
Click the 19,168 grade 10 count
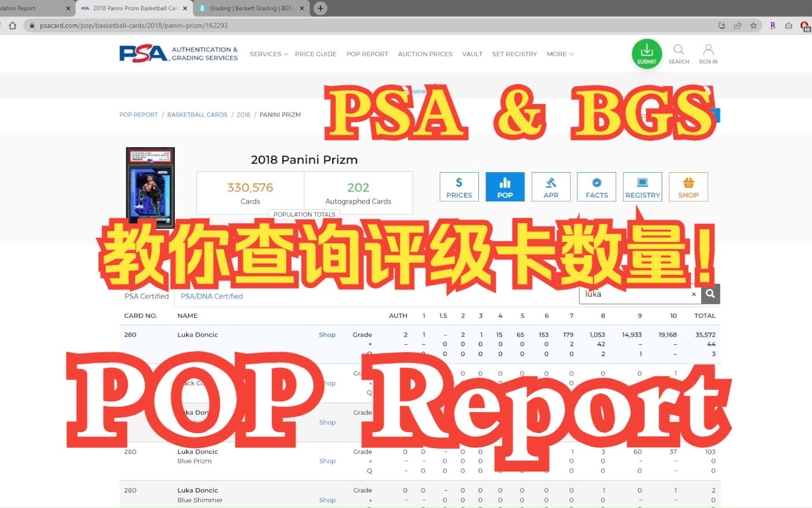[668, 335]
